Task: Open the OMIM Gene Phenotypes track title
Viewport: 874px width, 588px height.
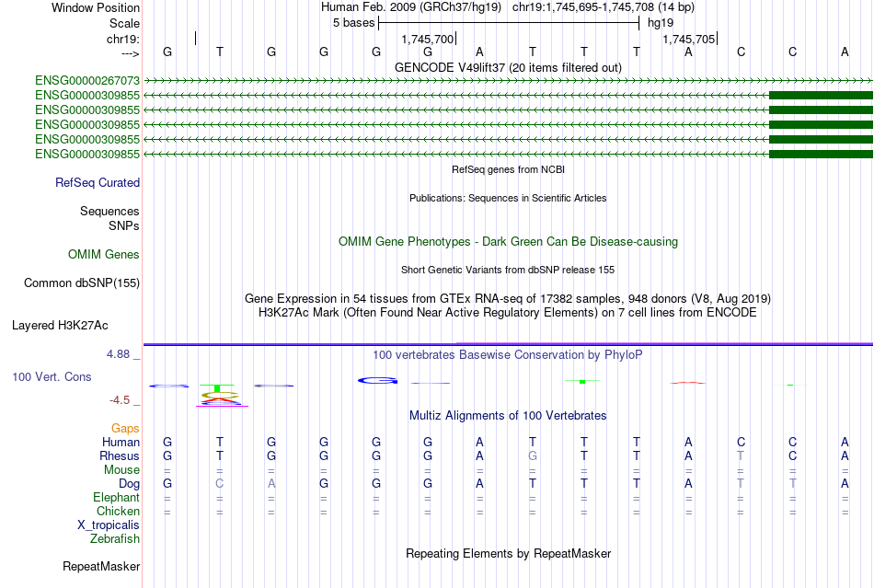Action: [x=508, y=242]
